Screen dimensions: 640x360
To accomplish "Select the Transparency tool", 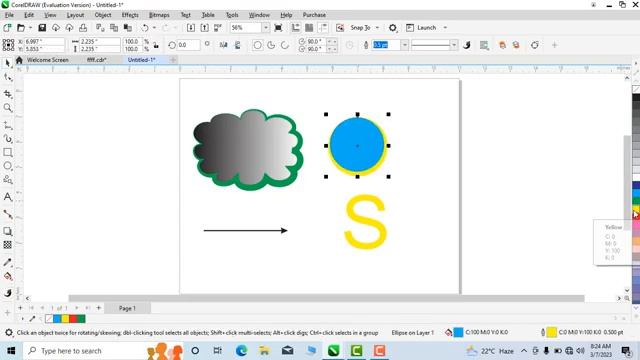I will coord(7,245).
